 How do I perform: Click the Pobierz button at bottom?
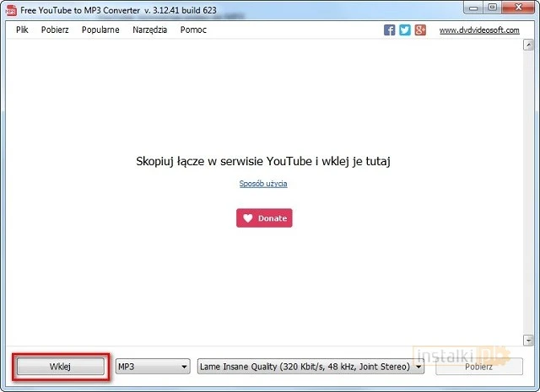coord(479,367)
